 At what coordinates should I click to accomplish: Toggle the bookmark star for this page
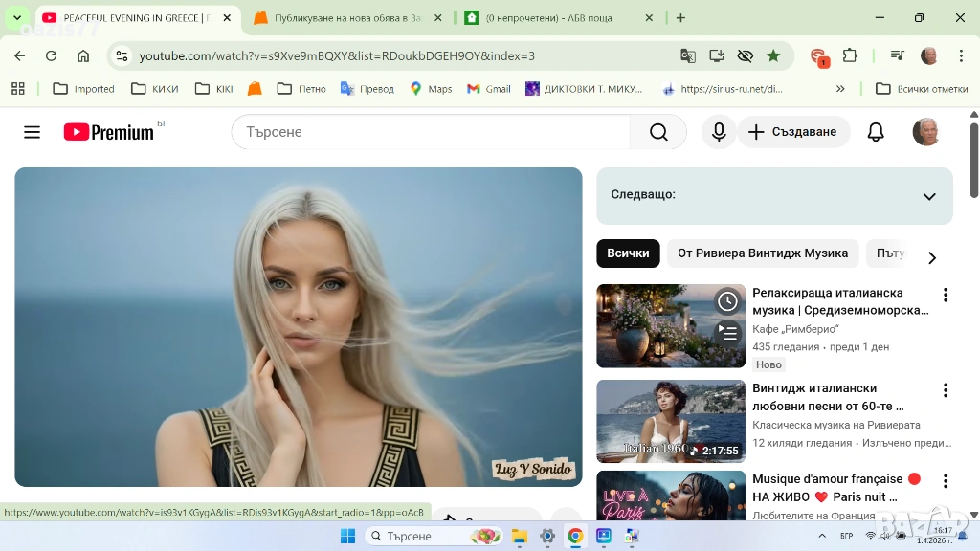[773, 55]
